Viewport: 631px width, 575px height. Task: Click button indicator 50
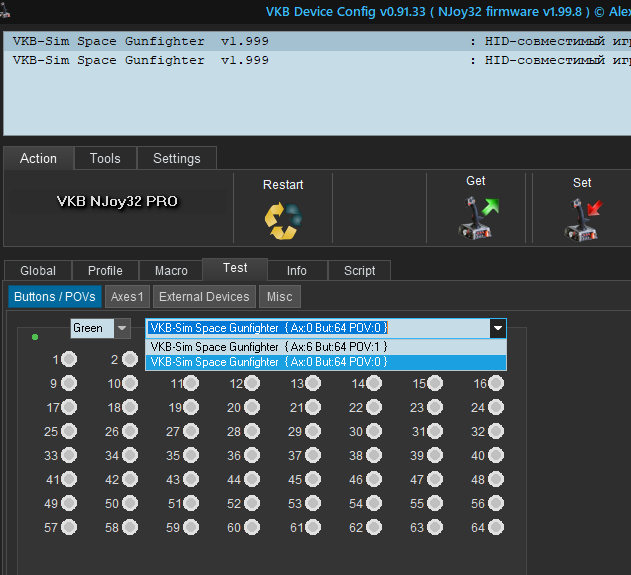(x=130, y=503)
